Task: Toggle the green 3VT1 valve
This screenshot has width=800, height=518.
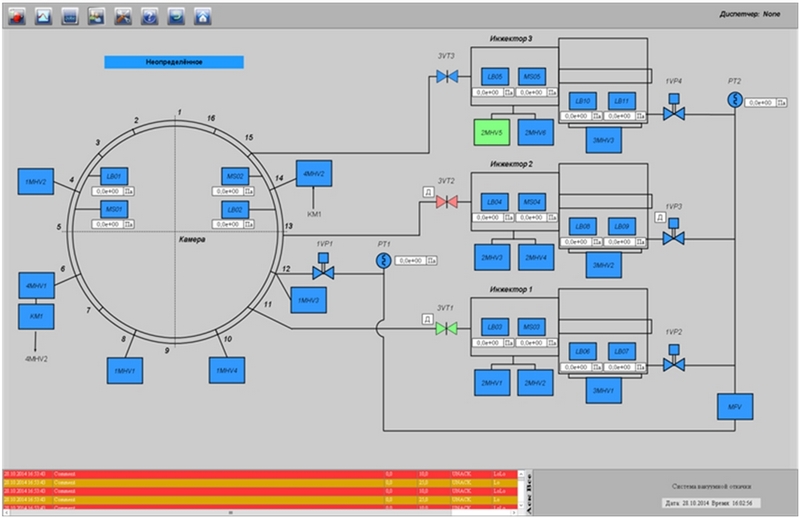Action: [446, 328]
